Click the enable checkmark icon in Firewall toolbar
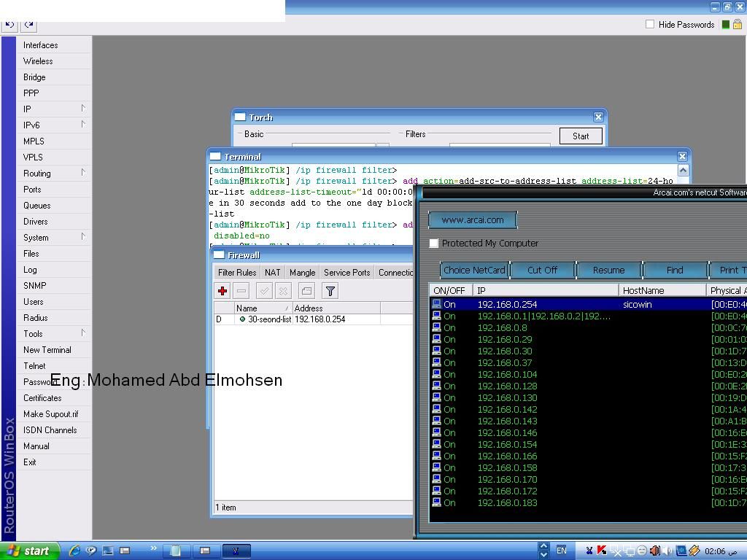 point(264,290)
